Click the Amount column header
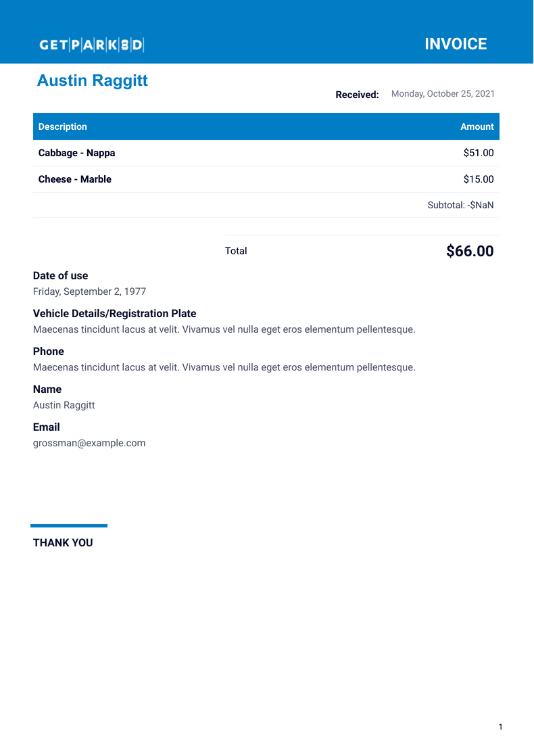534x756 pixels. [x=477, y=126]
